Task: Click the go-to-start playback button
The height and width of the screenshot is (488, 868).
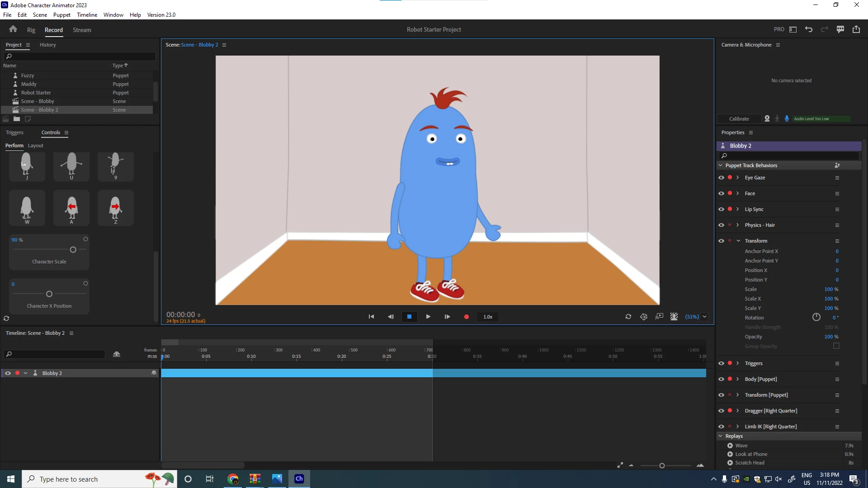Action: [x=371, y=317]
